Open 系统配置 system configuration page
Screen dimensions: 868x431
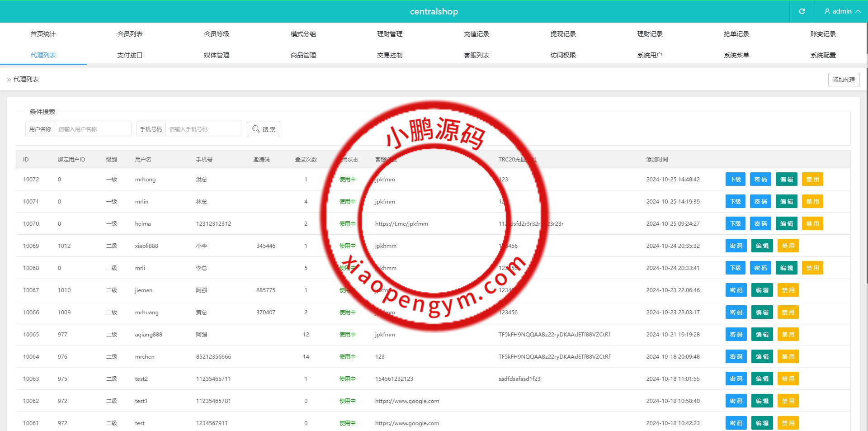point(823,55)
